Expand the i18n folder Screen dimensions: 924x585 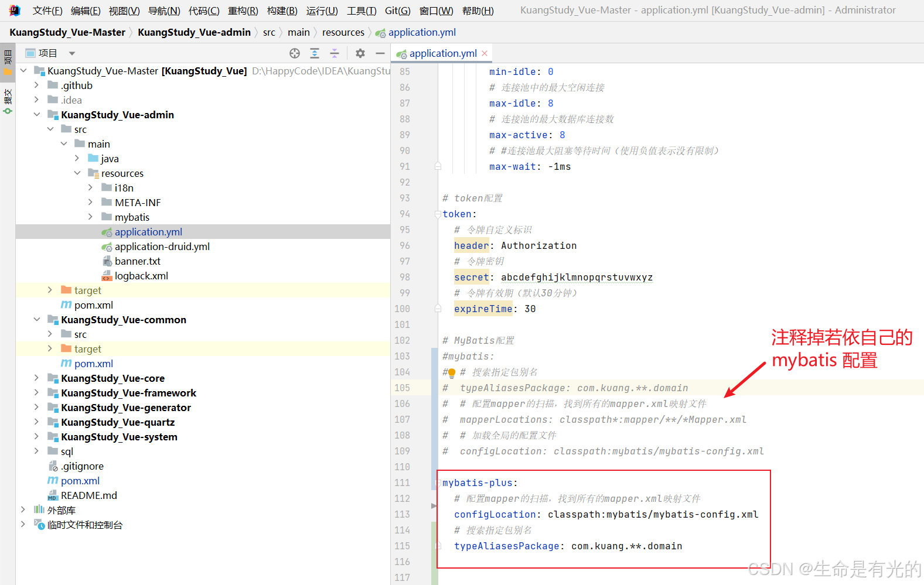(x=90, y=188)
